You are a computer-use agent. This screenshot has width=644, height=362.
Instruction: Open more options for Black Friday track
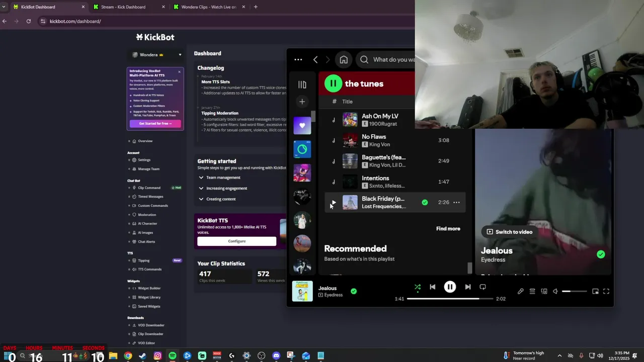(x=456, y=203)
